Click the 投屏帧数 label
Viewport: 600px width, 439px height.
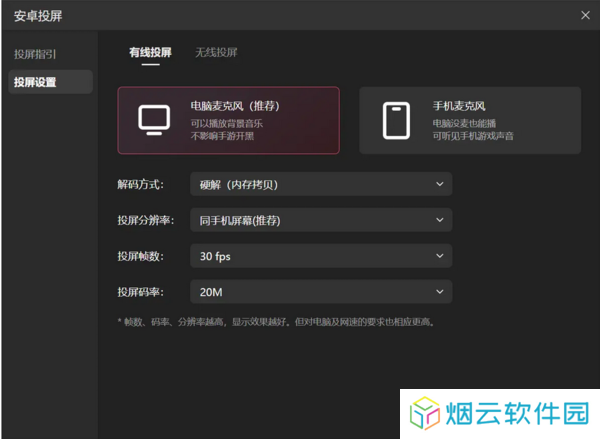(x=140, y=256)
